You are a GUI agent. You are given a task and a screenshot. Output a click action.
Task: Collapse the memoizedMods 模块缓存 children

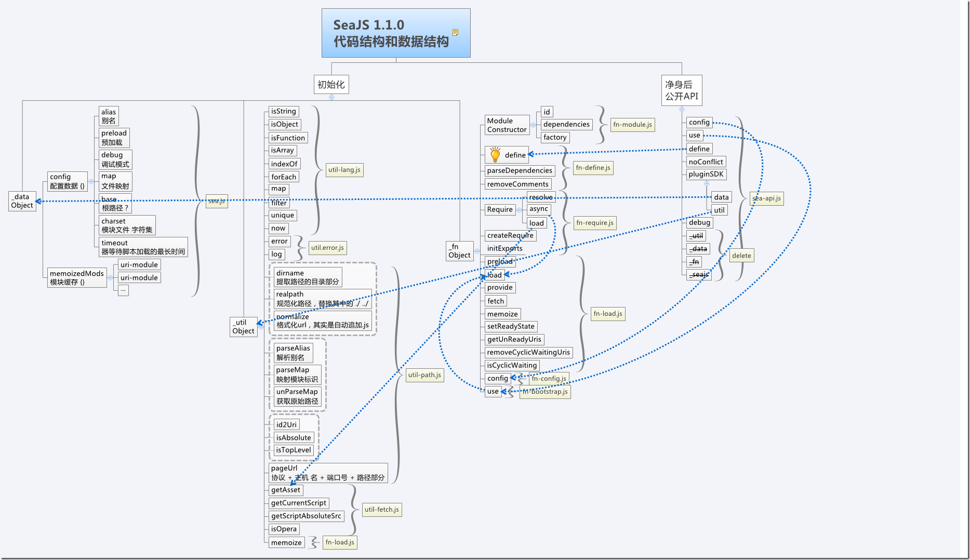(x=110, y=278)
